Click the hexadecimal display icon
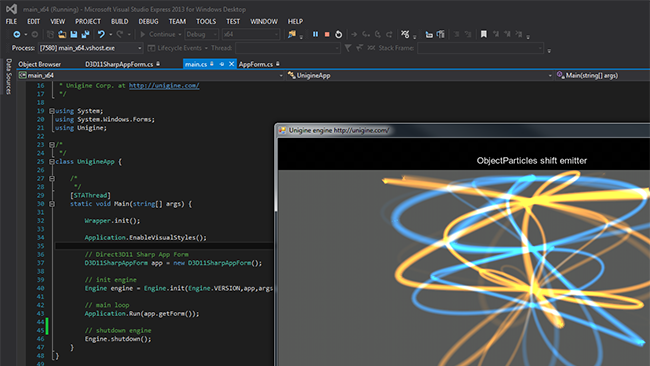The image size is (650, 366). (x=405, y=34)
